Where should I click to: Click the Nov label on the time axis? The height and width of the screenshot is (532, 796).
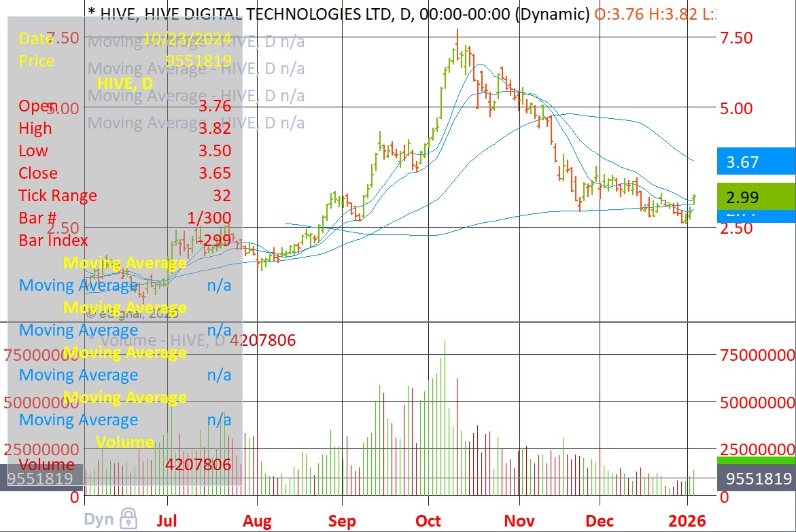[519, 521]
